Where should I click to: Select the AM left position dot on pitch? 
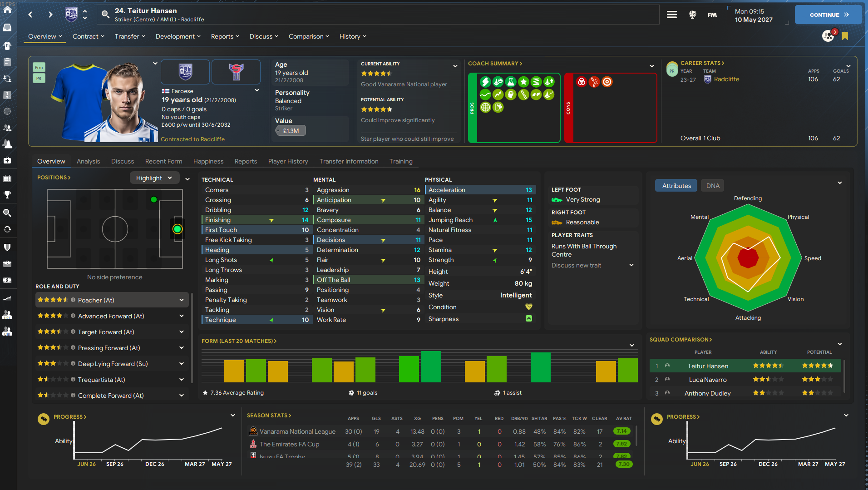tap(154, 199)
